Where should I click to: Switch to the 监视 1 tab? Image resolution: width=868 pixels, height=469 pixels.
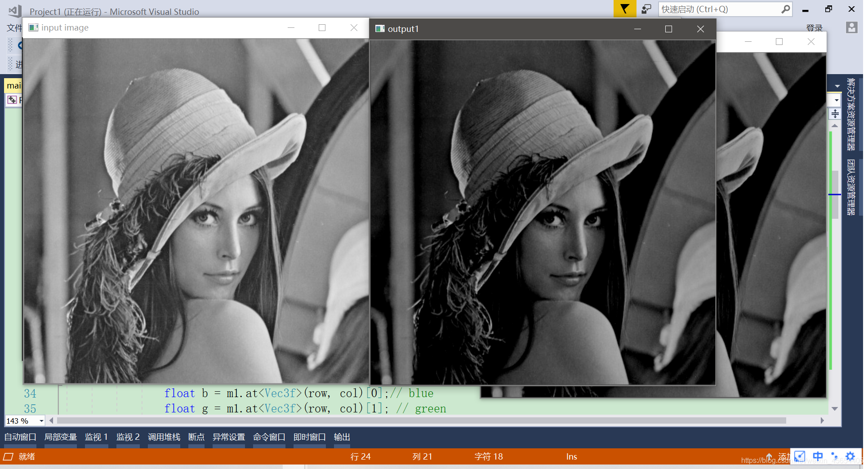[96, 437]
